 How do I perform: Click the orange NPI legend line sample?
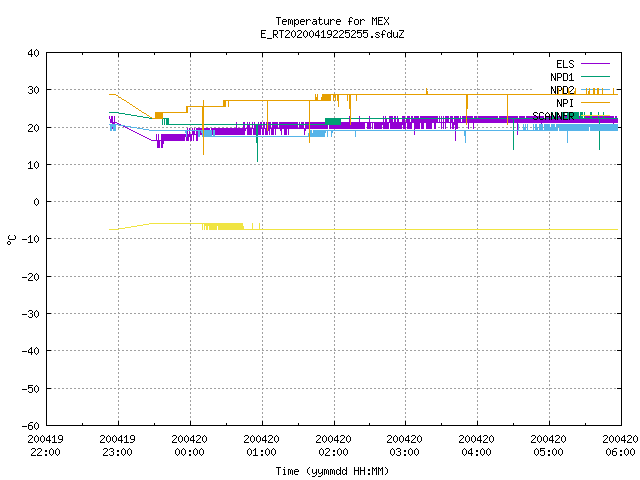pyautogui.click(x=595, y=102)
